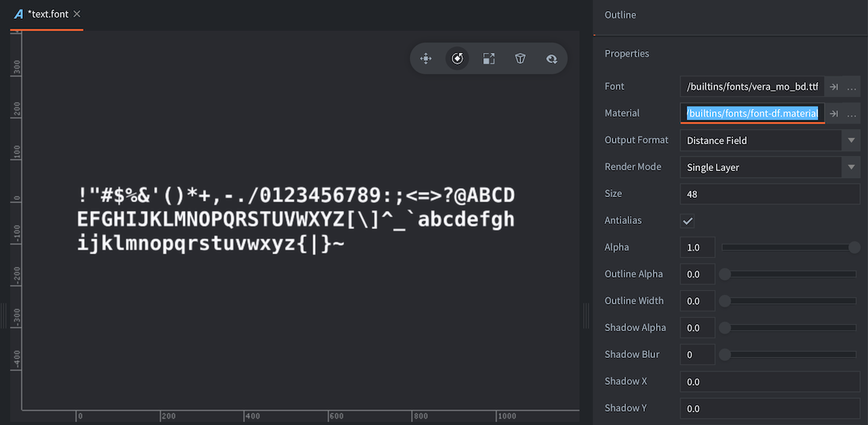The image size is (868, 425).
Task: Select the Scale tool in viewport toolbar
Action: (x=489, y=58)
